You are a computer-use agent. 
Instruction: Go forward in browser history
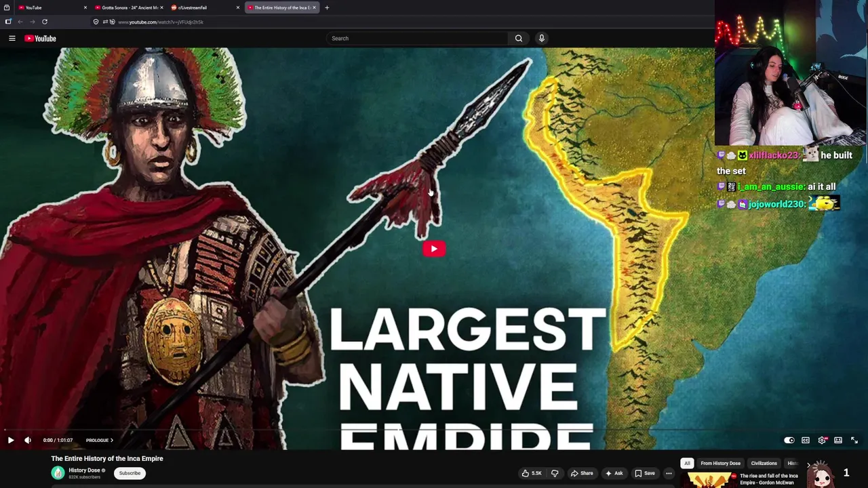pyautogui.click(x=33, y=22)
